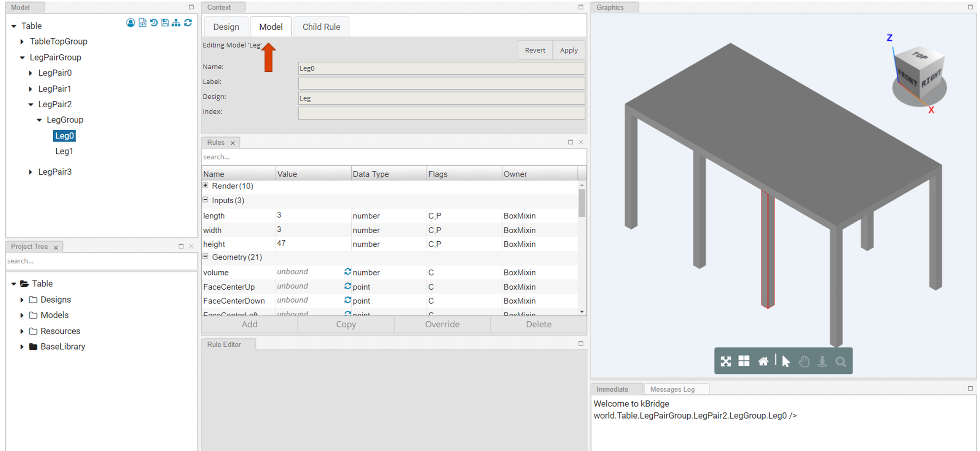The height and width of the screenshot is (451, 980).
Task: Switch to the Child Rule tab
Action: tap(319, 26)
